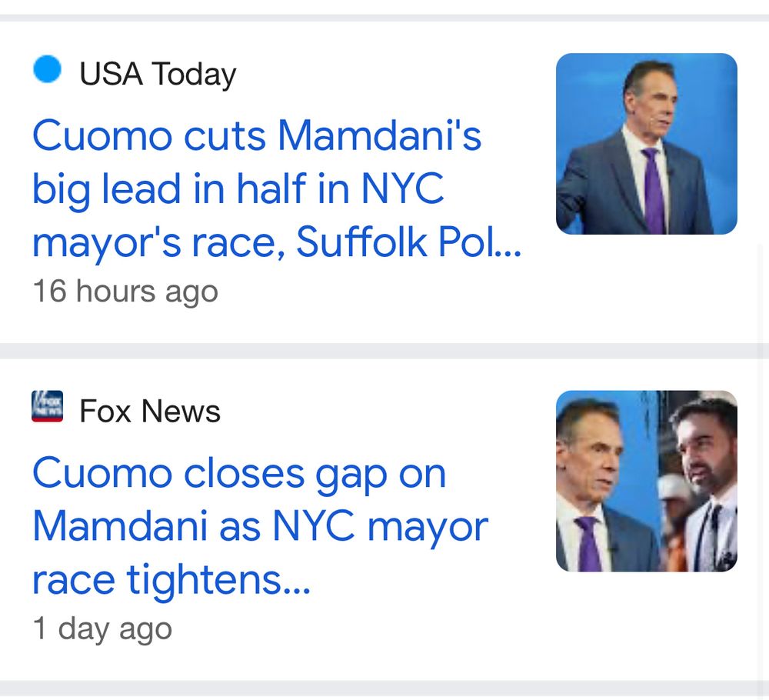Open the Fox News article thumbnail
769x700 pixels.
point(646,481)
